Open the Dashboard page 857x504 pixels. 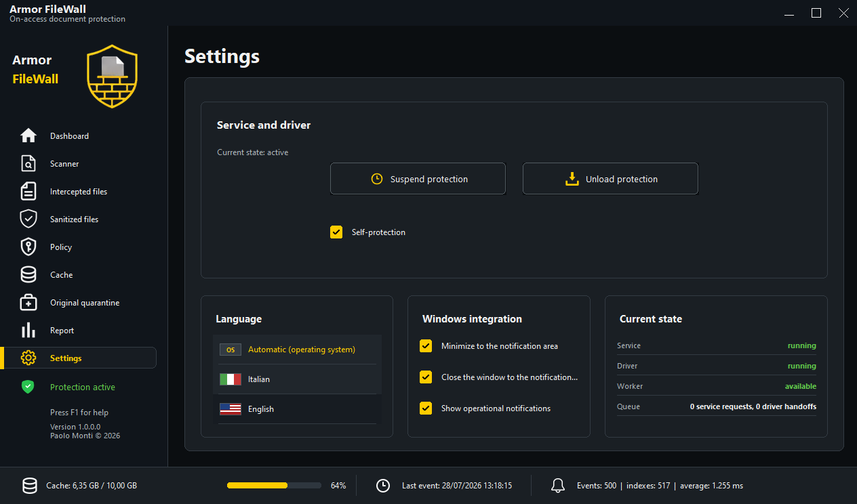[69, 136]
